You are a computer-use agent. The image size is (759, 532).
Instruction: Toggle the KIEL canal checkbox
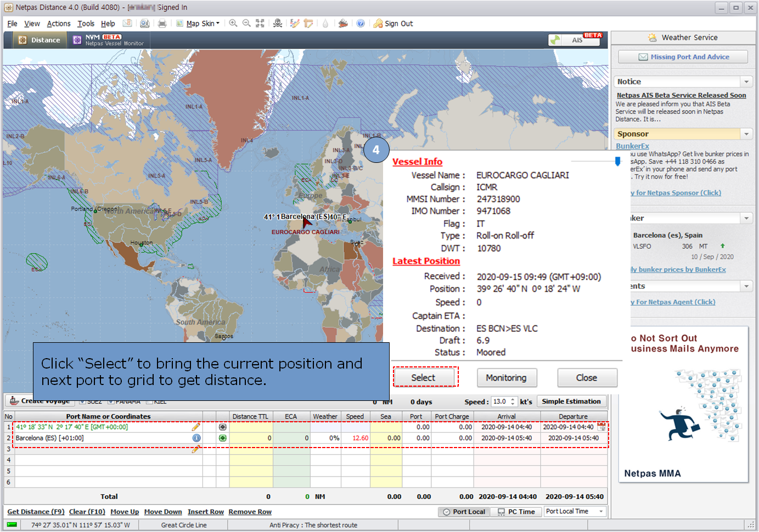(149, 401)
